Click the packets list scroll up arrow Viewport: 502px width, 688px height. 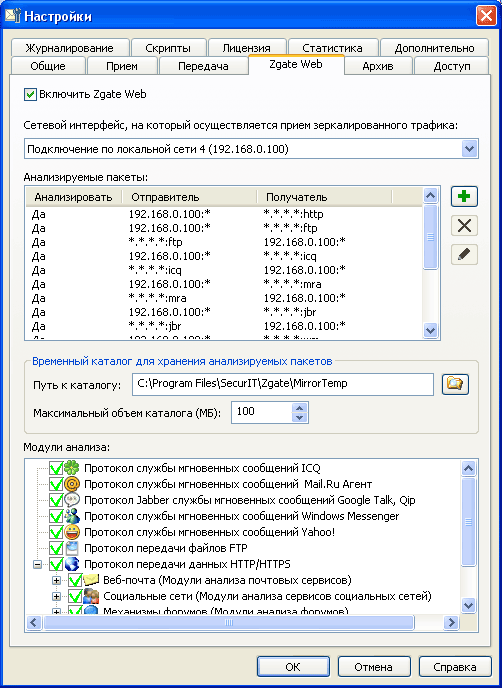(x=430, y=196)
